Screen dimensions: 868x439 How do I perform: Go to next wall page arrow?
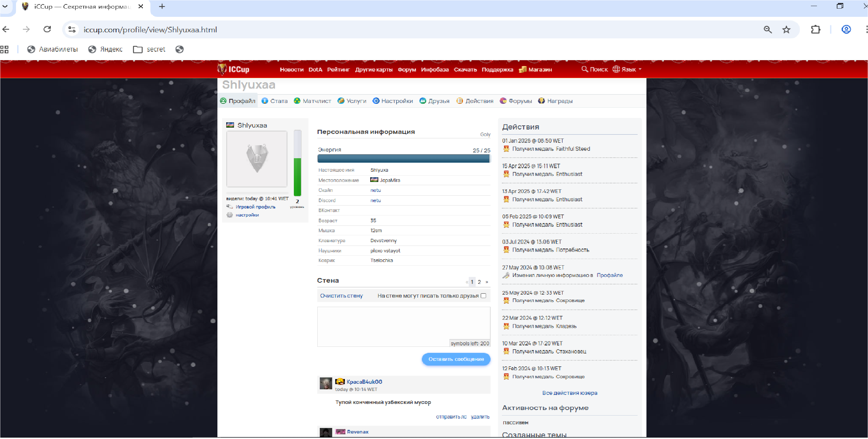point(487,282)
